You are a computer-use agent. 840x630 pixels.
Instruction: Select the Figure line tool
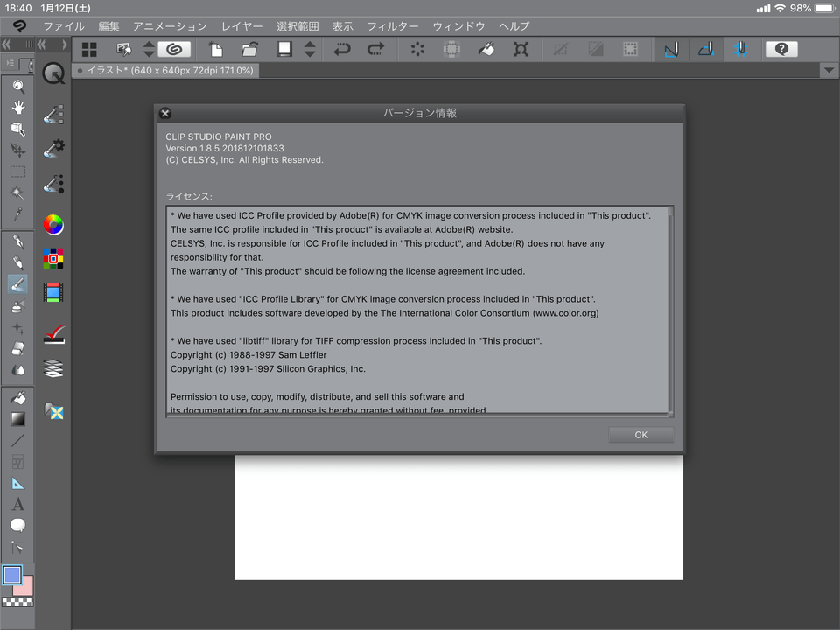pos(18,440)
